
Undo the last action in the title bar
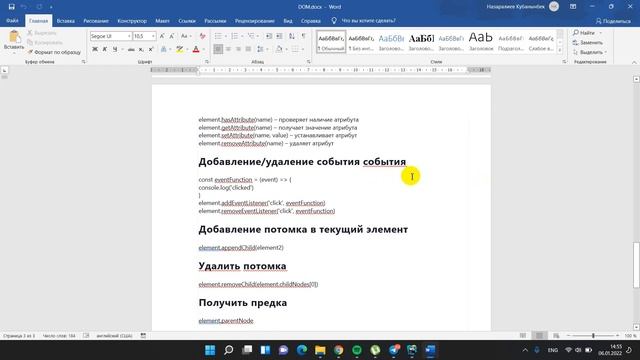coord(24,7)
